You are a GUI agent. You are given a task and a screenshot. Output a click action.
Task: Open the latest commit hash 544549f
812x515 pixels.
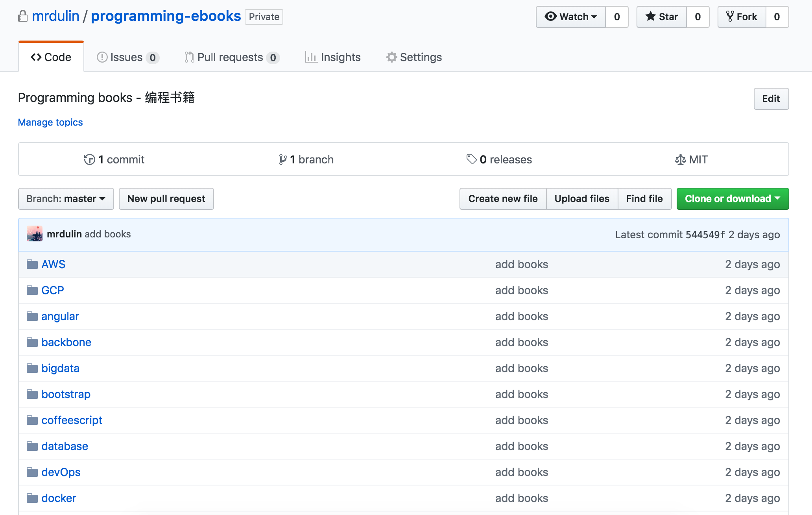click(x=705, y=235)
